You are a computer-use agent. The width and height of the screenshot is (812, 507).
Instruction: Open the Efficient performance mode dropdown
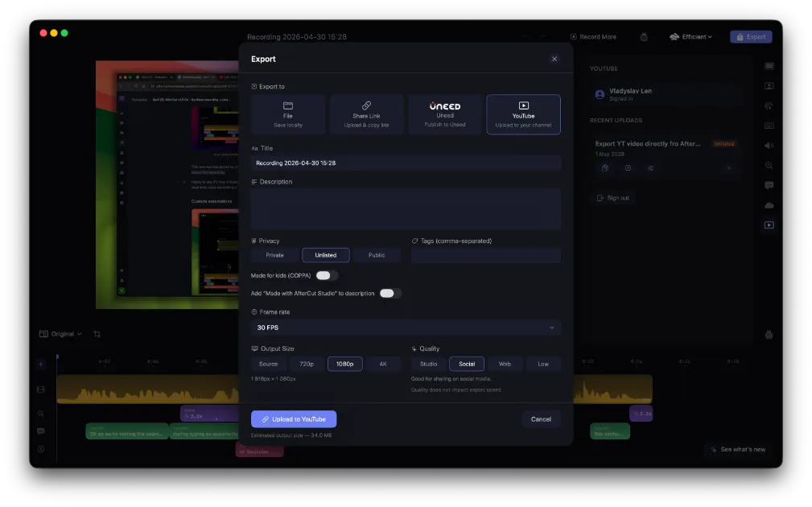coord(690,37)
